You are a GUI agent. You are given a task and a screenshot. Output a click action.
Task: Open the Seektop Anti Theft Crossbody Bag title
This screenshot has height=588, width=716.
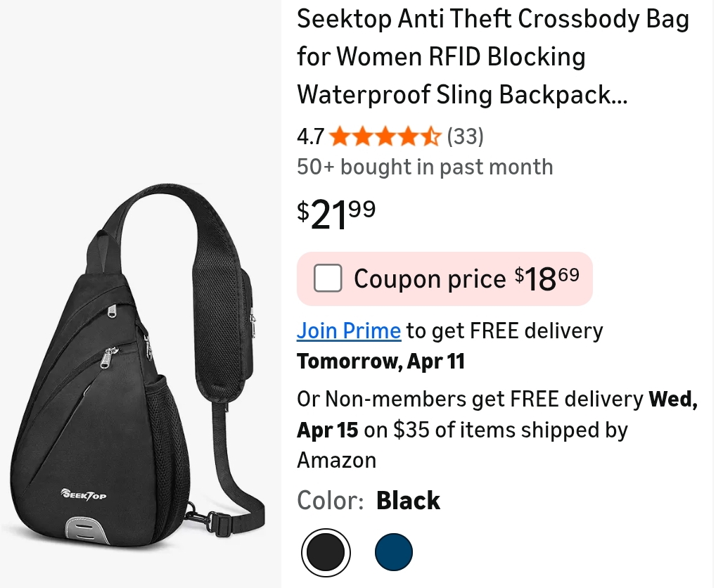492,56
